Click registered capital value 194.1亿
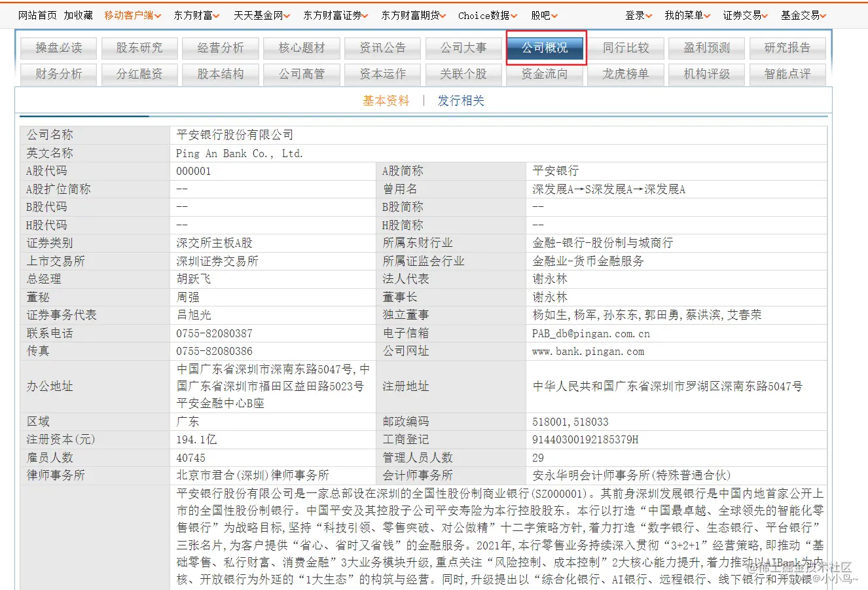Screen dimensions: 868x590 (x=196, y=439)
